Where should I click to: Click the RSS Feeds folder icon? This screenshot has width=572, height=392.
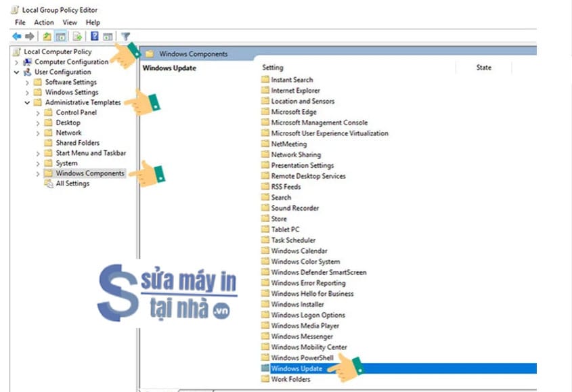[265, 186]
